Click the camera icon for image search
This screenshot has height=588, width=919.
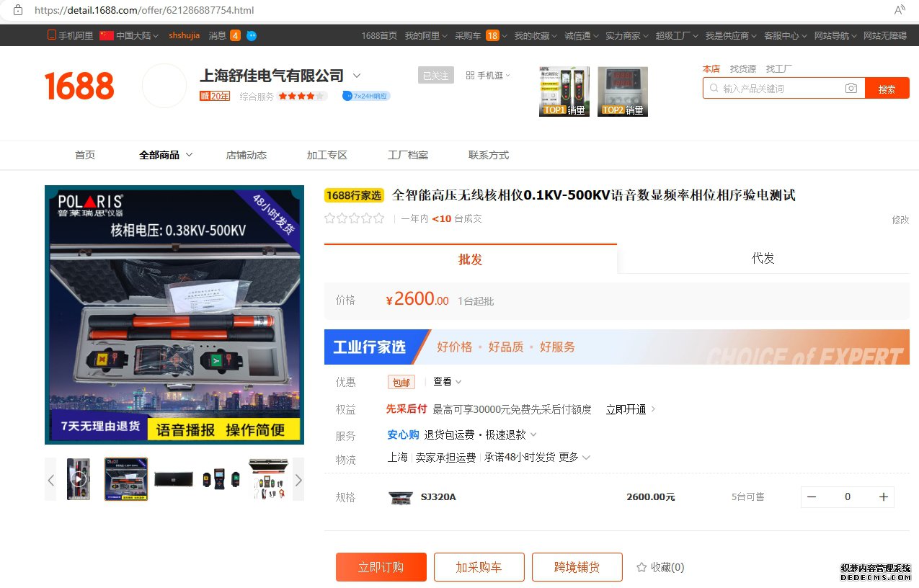coord(851,87)
